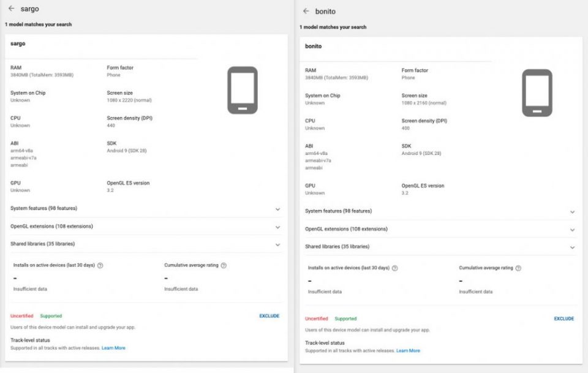Expand bonito OpenGL extensions (108 extensions)
The height and width of the screenshot is (373, 588).
[x=572, y=230]
